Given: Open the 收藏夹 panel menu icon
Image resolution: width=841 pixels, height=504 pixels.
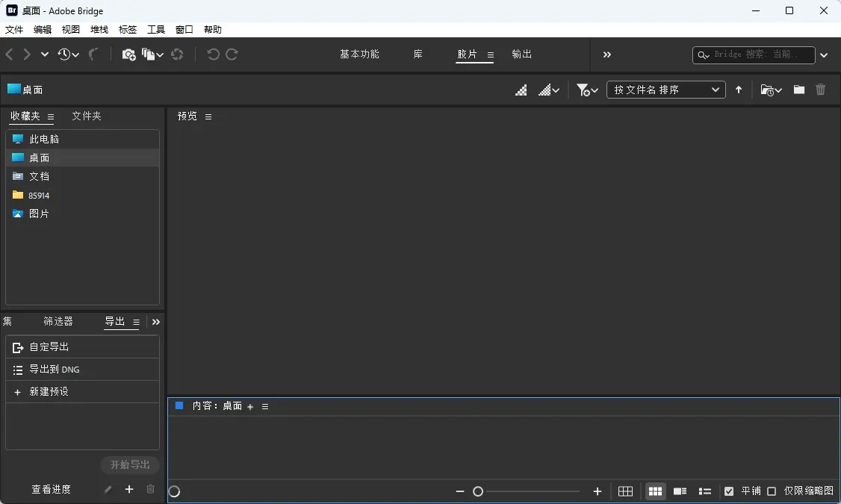Looking at the screenshot, I should pos(51,117).
